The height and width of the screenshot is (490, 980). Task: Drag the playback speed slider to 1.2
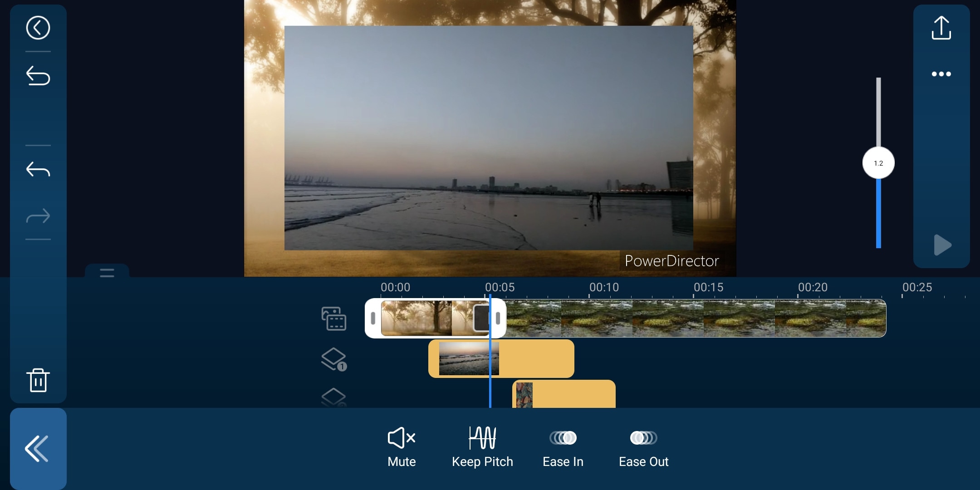878,162
